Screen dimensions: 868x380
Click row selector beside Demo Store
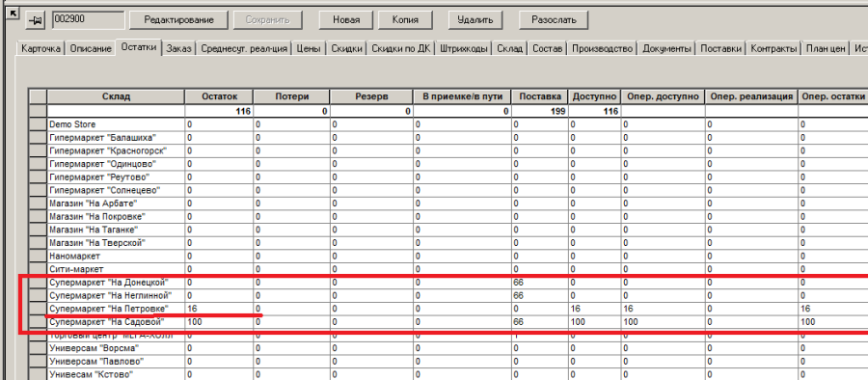(39, 124)
